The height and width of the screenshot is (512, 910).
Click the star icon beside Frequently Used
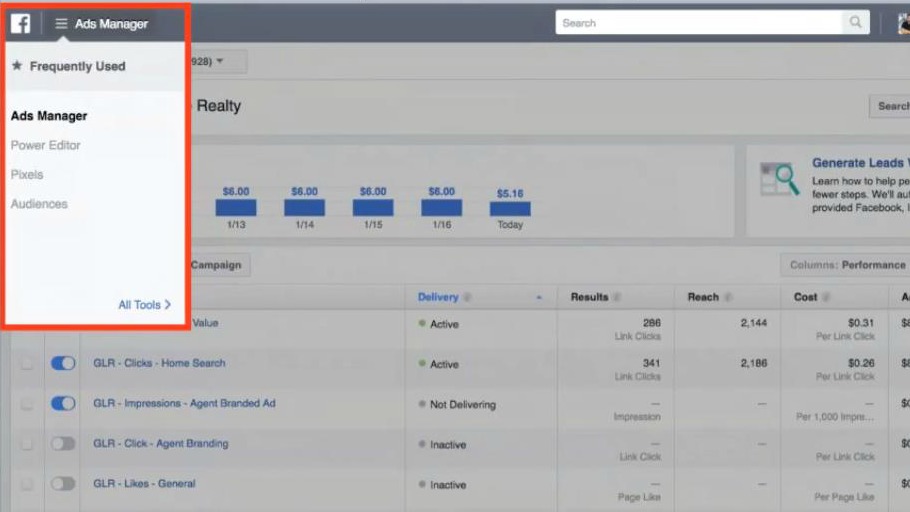point(17,66)
